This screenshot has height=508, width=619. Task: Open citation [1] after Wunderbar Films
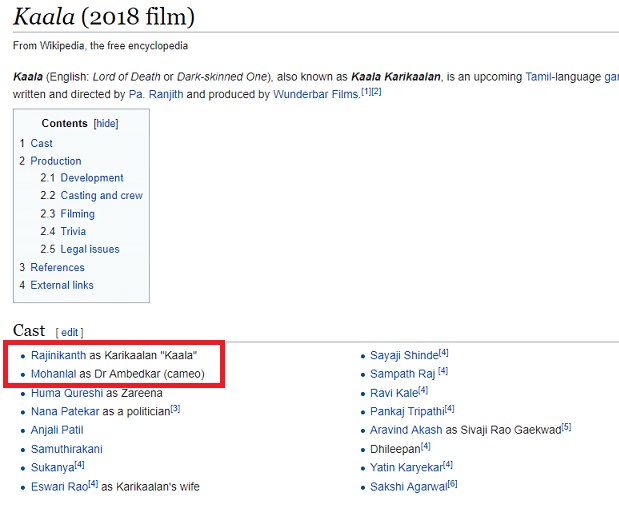(366, 92)
